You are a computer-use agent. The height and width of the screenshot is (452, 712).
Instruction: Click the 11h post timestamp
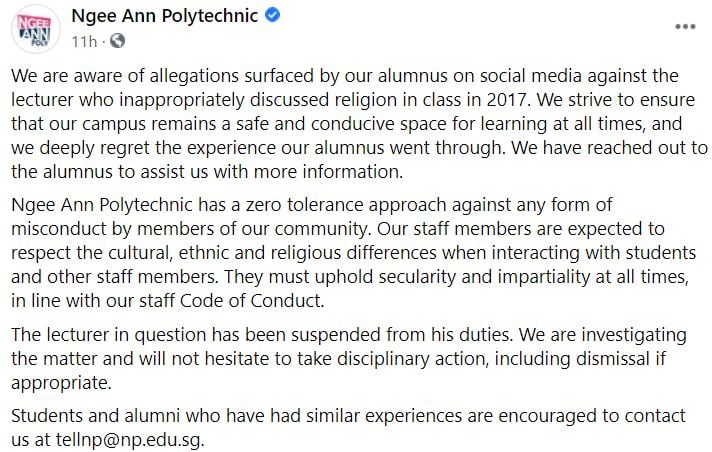[85, 41]
